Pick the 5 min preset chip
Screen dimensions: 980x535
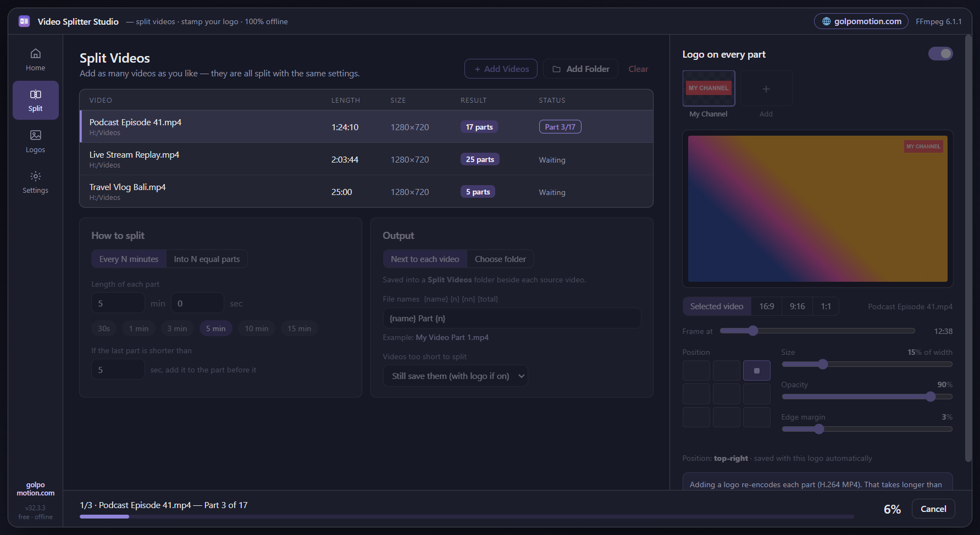(216, 328)
